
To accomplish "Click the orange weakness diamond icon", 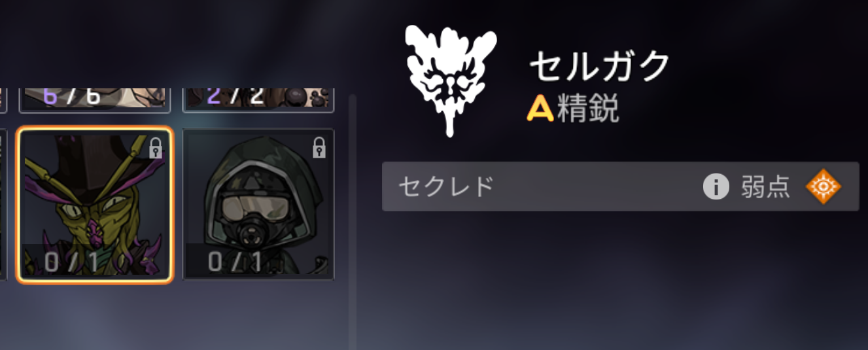I will [x=823, y=187].
